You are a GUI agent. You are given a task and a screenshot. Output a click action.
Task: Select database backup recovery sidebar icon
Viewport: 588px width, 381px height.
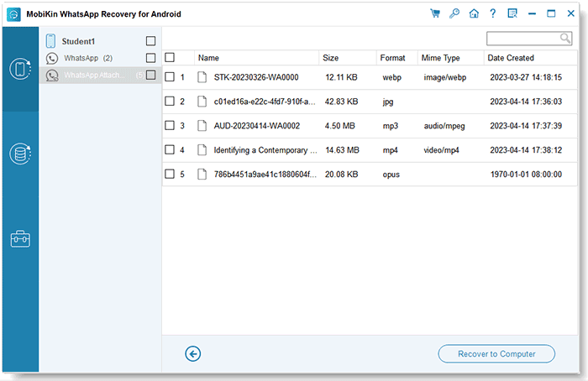point(20,154)
